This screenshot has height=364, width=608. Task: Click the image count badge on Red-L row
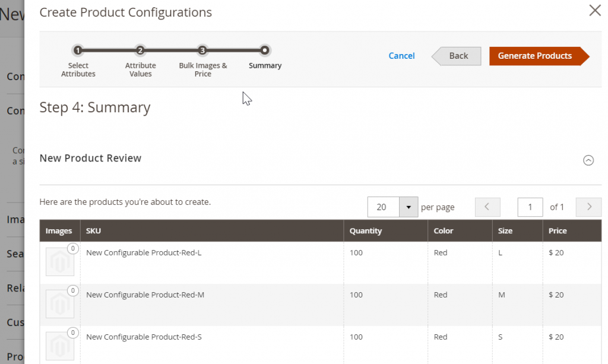73,249
